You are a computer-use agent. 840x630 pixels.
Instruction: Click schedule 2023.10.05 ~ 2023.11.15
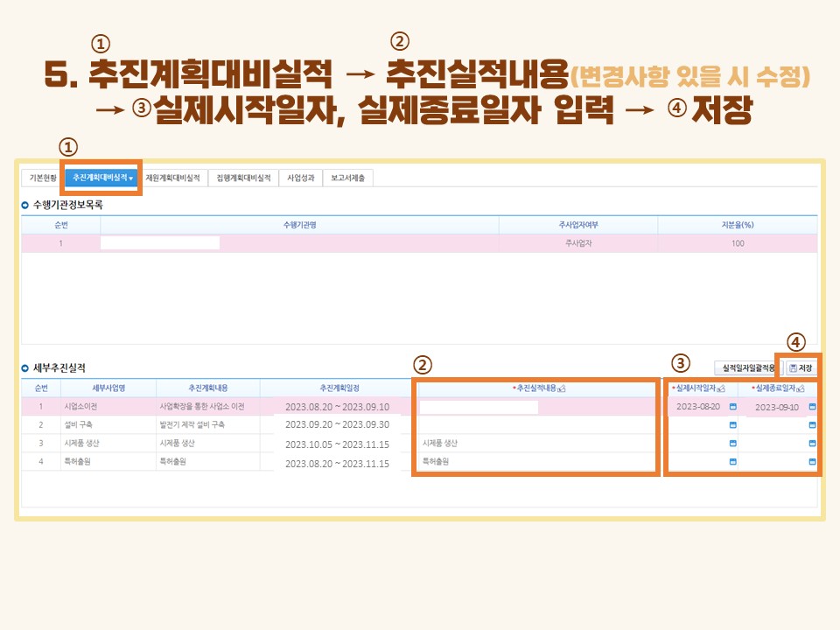point(338,444)
